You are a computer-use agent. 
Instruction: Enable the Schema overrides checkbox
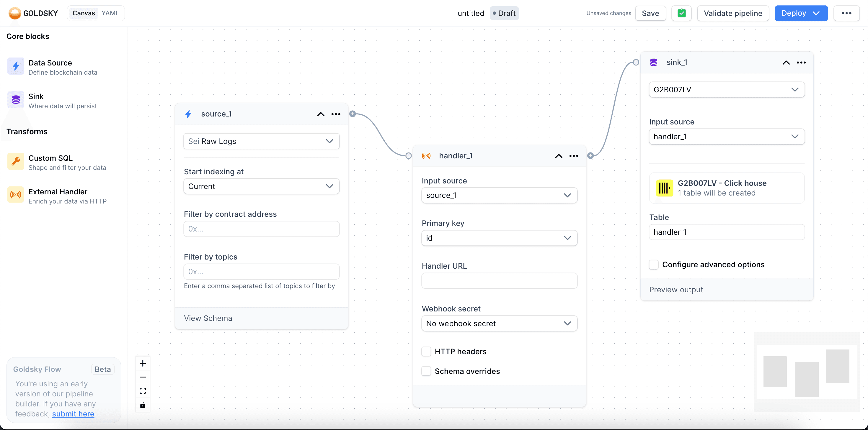tap(426, 371)
